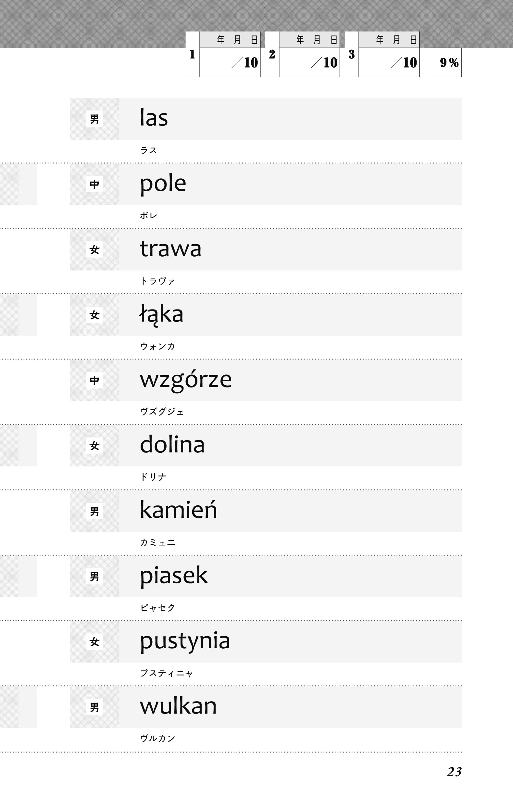Click the 男 gender badge beside las
Image resolution: width=513 pixels, height=812 pixels.
tap(94, 119)
